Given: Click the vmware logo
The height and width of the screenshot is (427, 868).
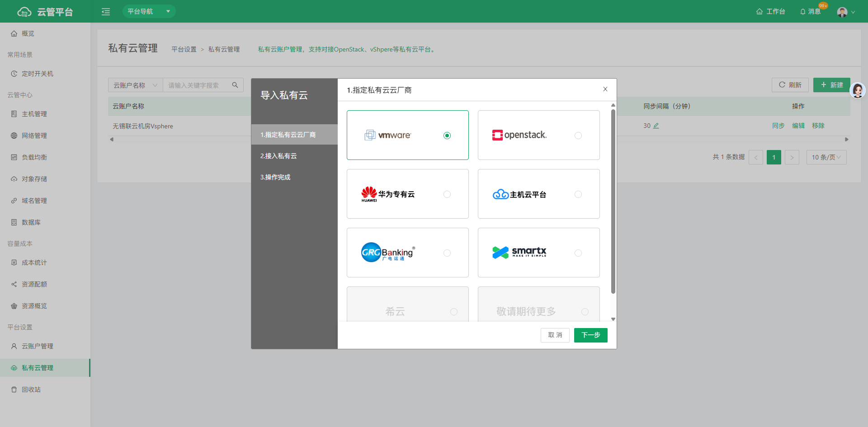Looking at the screenshot, I should click(388, 135).
